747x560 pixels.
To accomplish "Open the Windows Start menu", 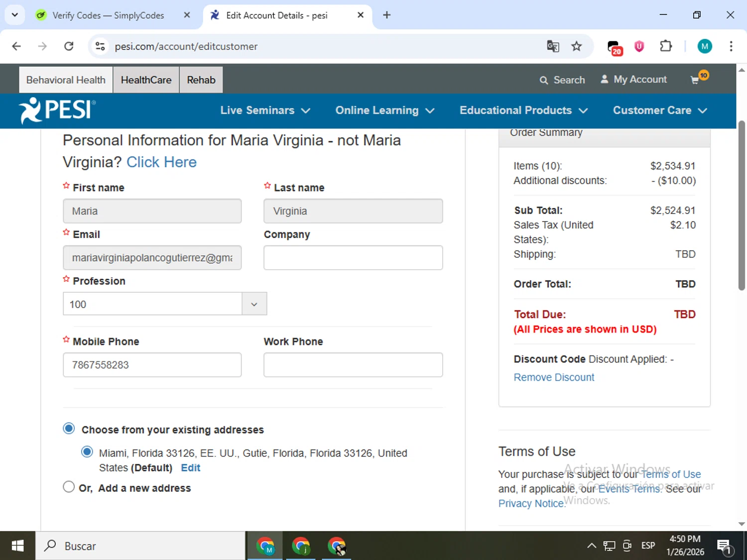I will [17, 546].
